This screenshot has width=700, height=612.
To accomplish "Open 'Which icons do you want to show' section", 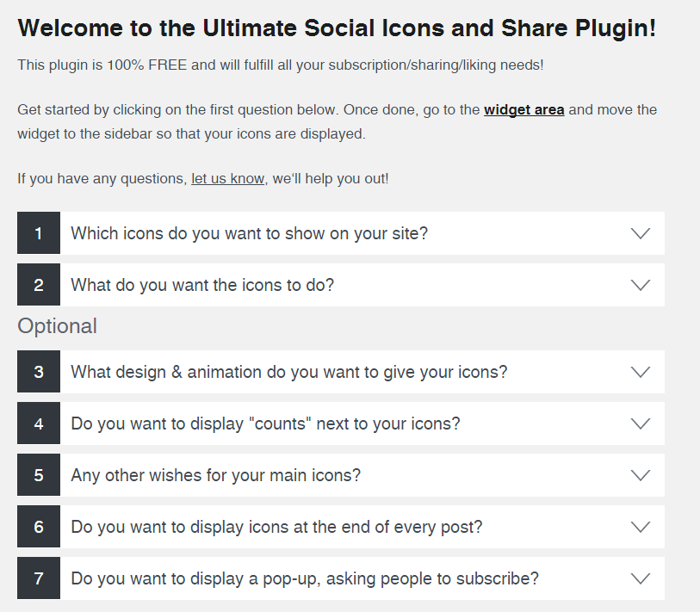I will [249, 233].
